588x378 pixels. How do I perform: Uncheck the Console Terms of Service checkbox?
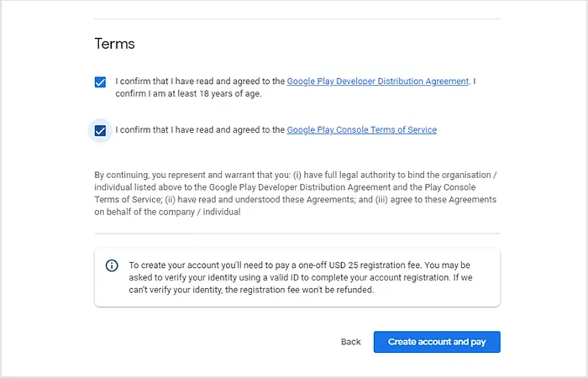(x=100, y=131)
